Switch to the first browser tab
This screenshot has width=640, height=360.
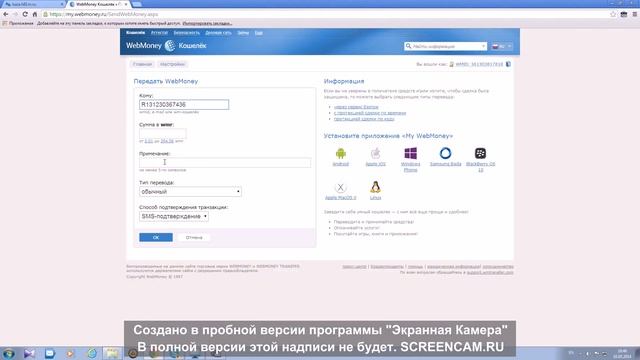pyautogui.click(x=33, y=4)
